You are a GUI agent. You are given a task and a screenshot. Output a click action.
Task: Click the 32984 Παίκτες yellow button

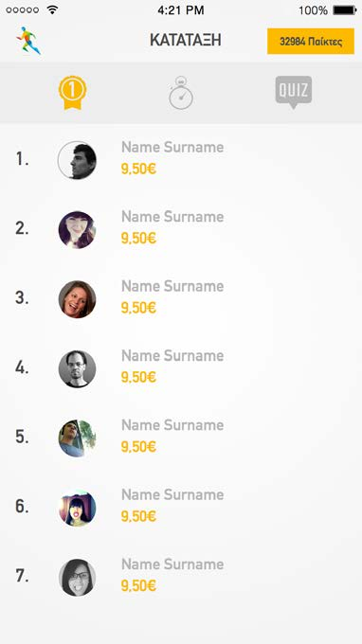[311, 41]
